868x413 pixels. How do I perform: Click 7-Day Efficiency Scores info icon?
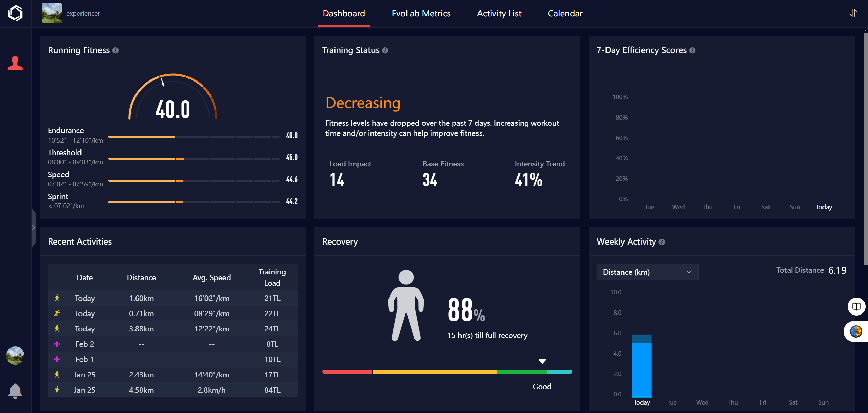[x=692, y=50]
